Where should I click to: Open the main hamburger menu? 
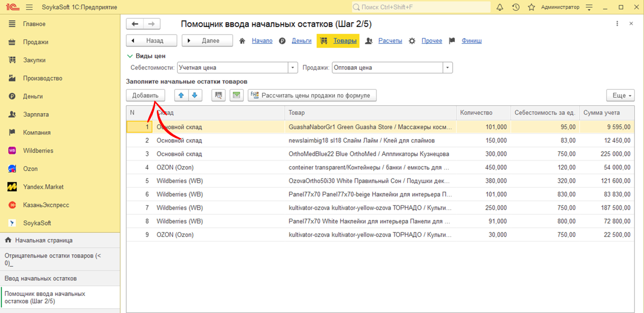[29, 7]
